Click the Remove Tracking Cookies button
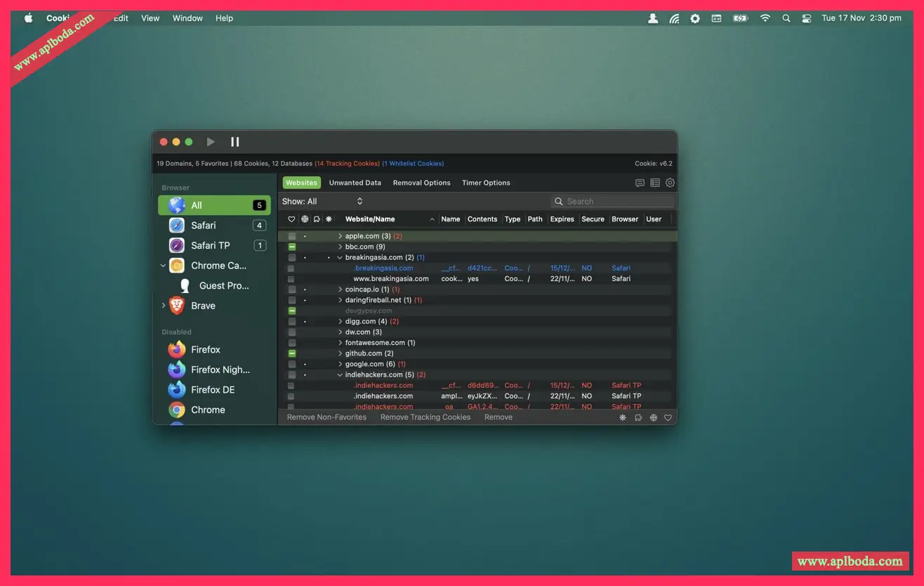The height and width of the screenshot is (586, 924). coord(425,417)
